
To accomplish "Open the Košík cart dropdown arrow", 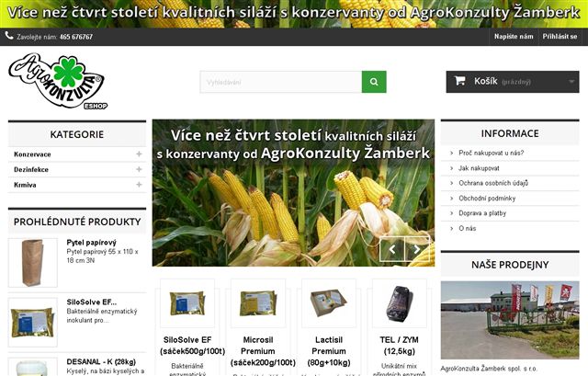I will click(571, 82).
